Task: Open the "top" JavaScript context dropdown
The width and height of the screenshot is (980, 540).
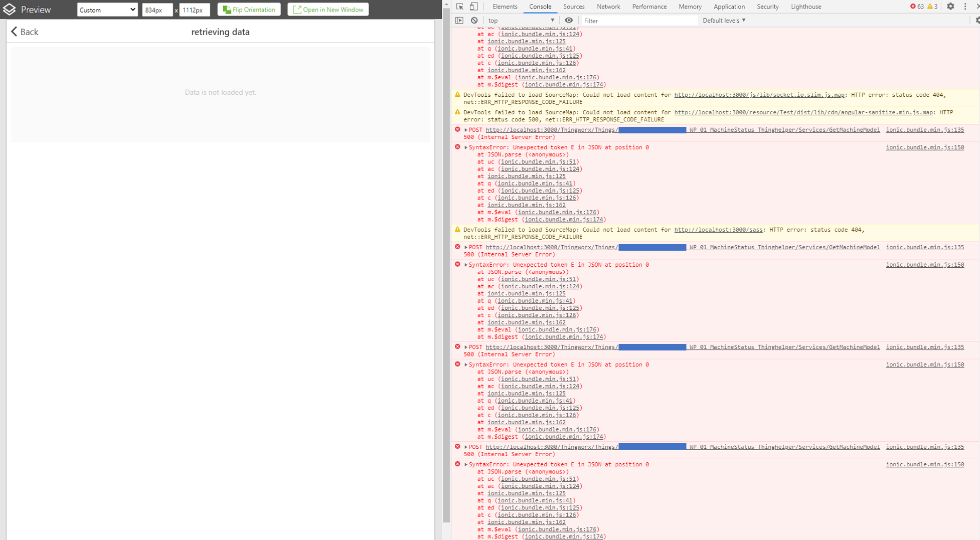Action: pyautogui.click(x=521, y=20)
